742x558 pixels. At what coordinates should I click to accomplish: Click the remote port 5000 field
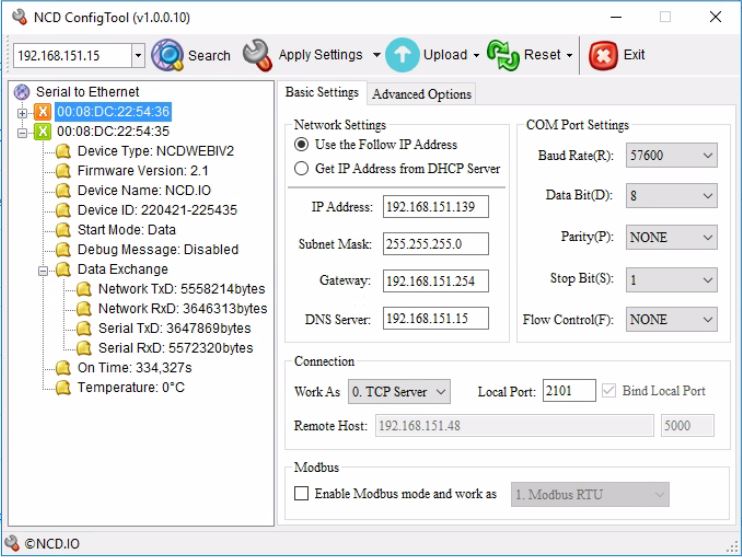[687, 425]
